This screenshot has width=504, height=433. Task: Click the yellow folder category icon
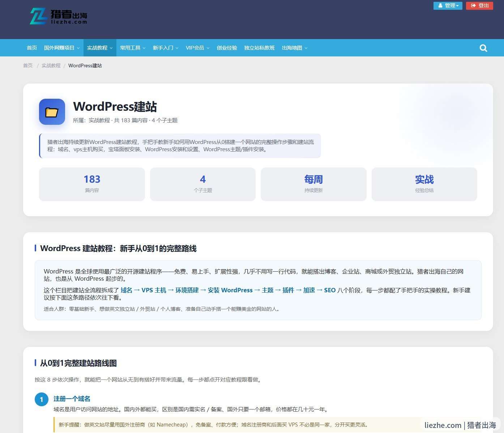[52, 112]
